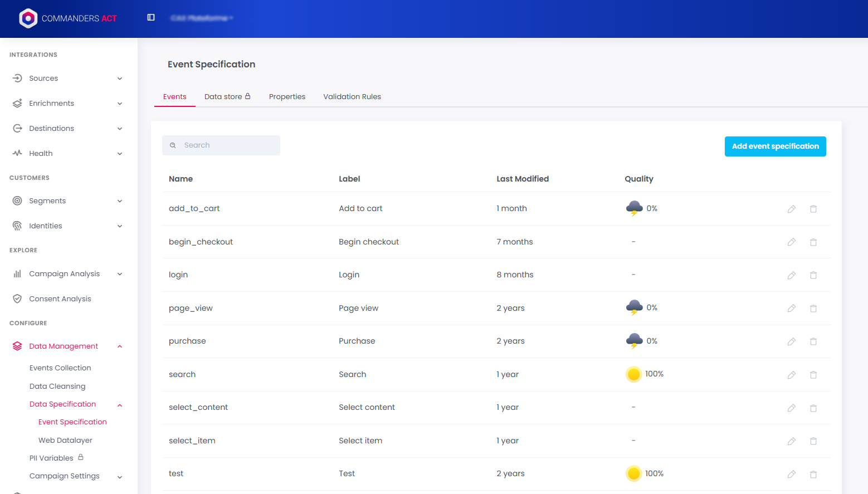Expand the Destinations section
The width and height of the screenshot is (868, 494).
67,129
